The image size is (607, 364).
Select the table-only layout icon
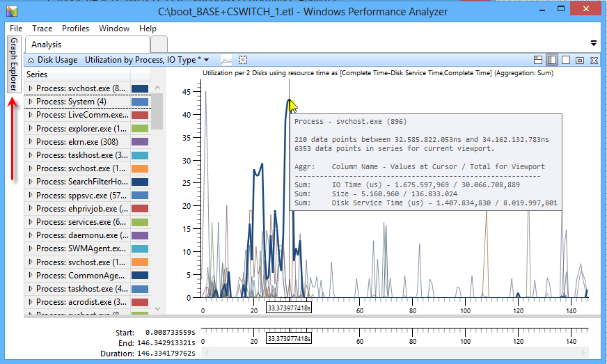pos(566,61)
